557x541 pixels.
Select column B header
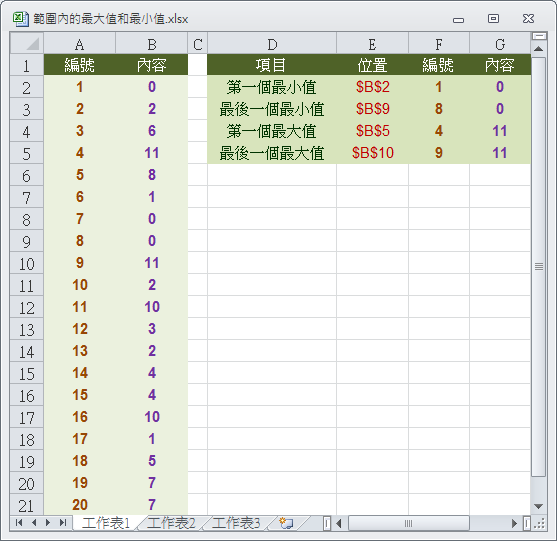pos(152,43)
